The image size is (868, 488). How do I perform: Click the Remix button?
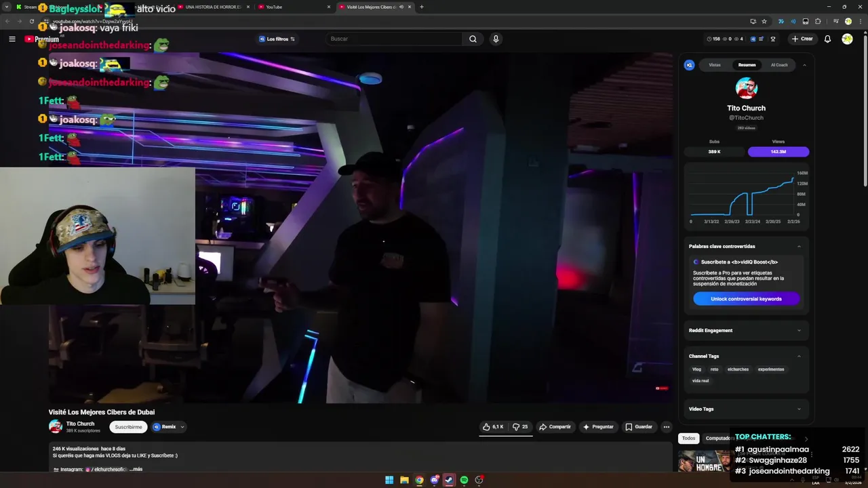165,427
